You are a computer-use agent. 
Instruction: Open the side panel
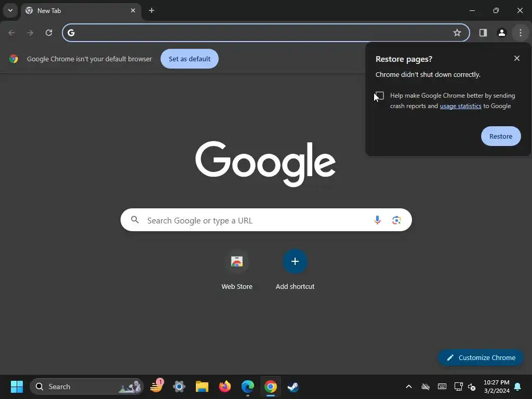point(483,33)
